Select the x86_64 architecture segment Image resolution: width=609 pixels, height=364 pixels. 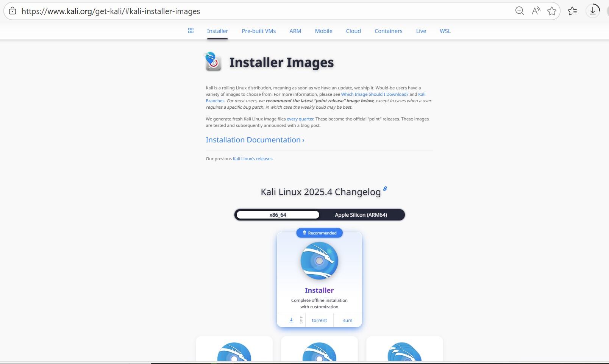278,215
